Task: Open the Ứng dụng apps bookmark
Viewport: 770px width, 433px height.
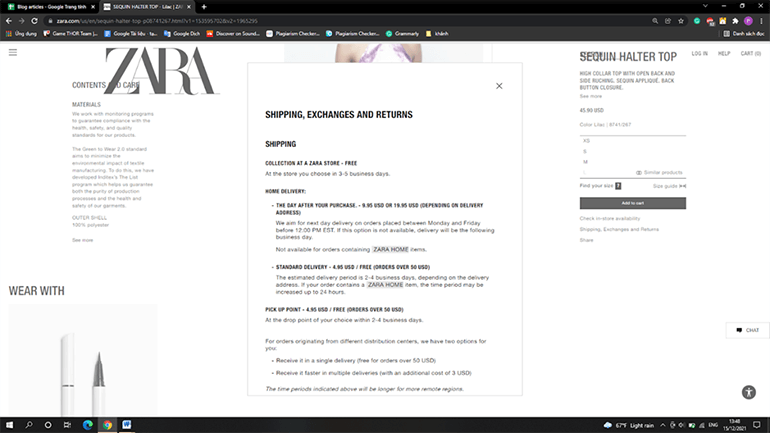Action: tap(22, 34)
